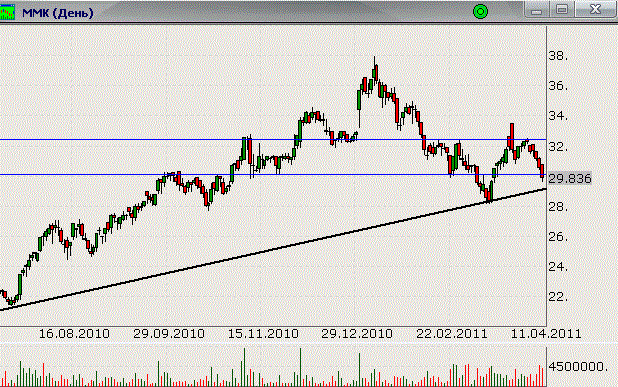Image resolution: width=618 pixels, height=387 pixels.
Task: Click the 28. price axis label
Action: [558, 207]
